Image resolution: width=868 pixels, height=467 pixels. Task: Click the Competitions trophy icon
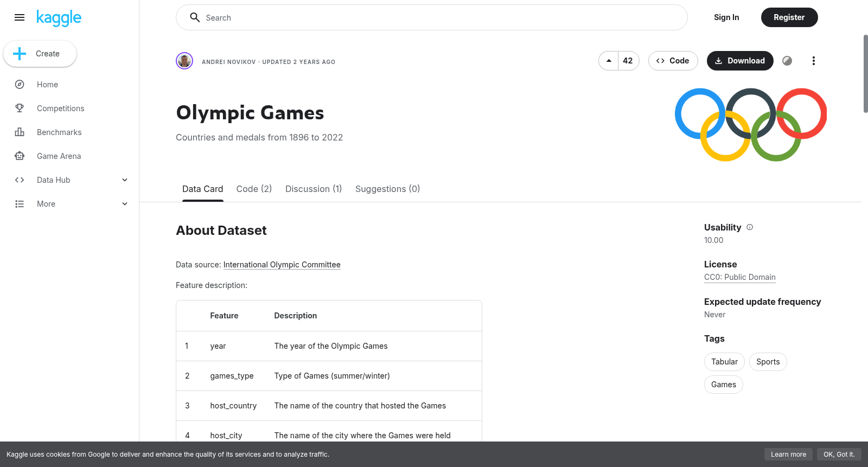tap(20, 108)
